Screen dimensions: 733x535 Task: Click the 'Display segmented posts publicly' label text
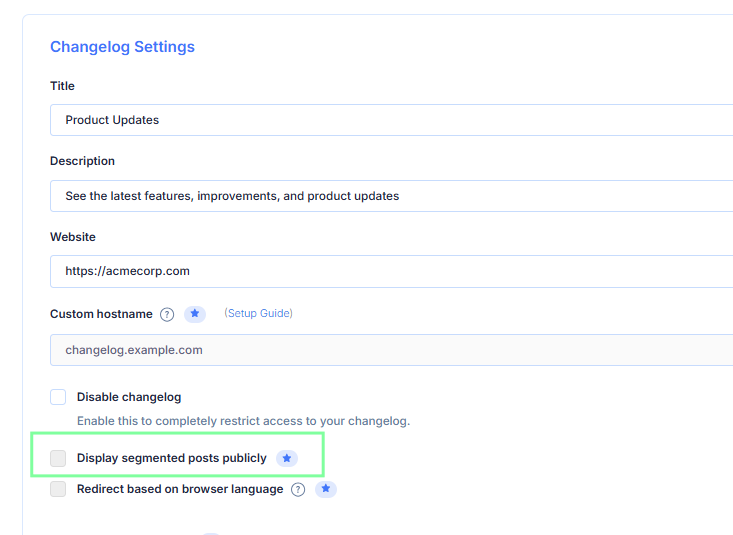click(171, 458)
